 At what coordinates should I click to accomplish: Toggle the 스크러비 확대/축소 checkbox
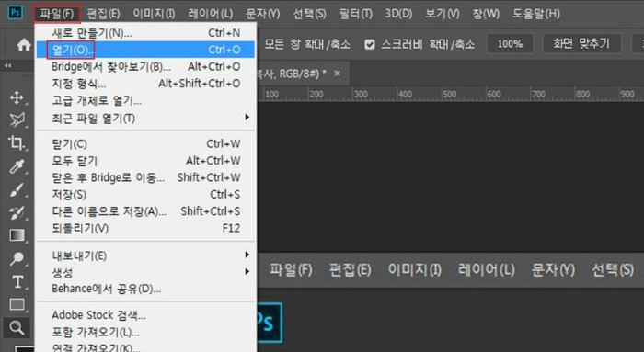click(x=370, y=44)
